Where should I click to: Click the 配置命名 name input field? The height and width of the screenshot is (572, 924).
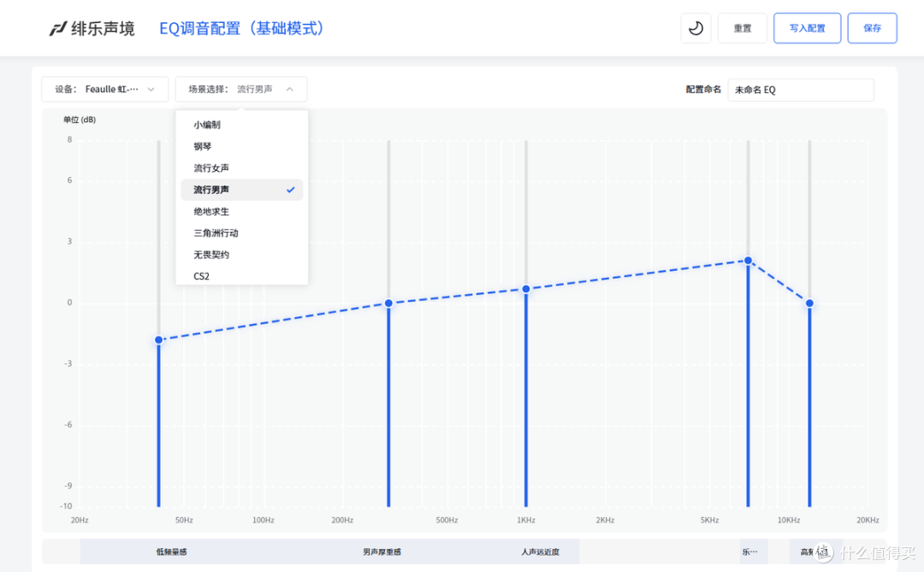tap(800, 90)
